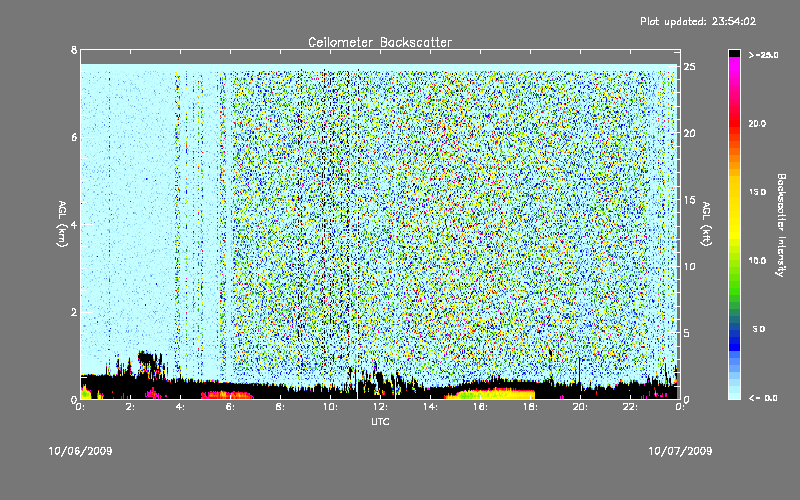The height and width of the screenshot is (500, 800).
Task: Click the '15.0' colorbar label
Action: (757, 192)
